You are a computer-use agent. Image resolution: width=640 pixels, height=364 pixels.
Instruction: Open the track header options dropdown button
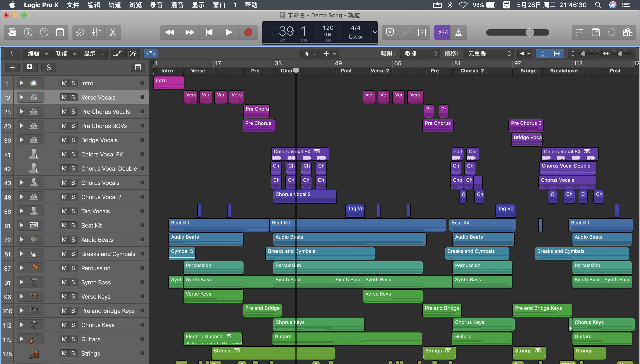[x=138, y=68]
